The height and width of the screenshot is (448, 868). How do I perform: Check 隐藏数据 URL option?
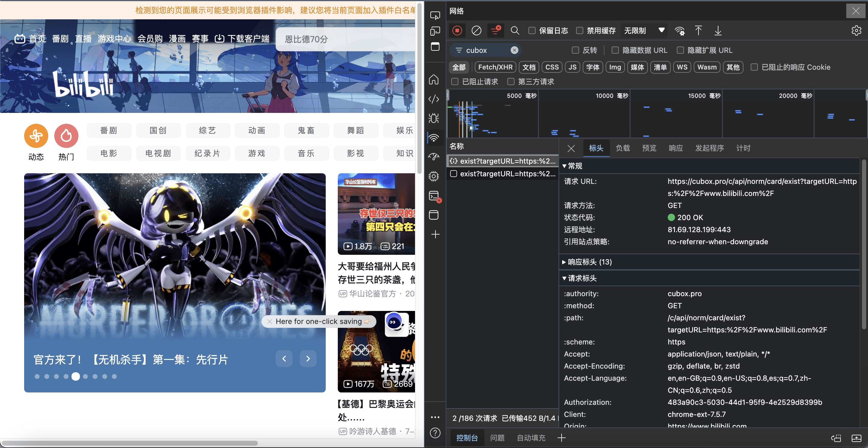[615, 50]
